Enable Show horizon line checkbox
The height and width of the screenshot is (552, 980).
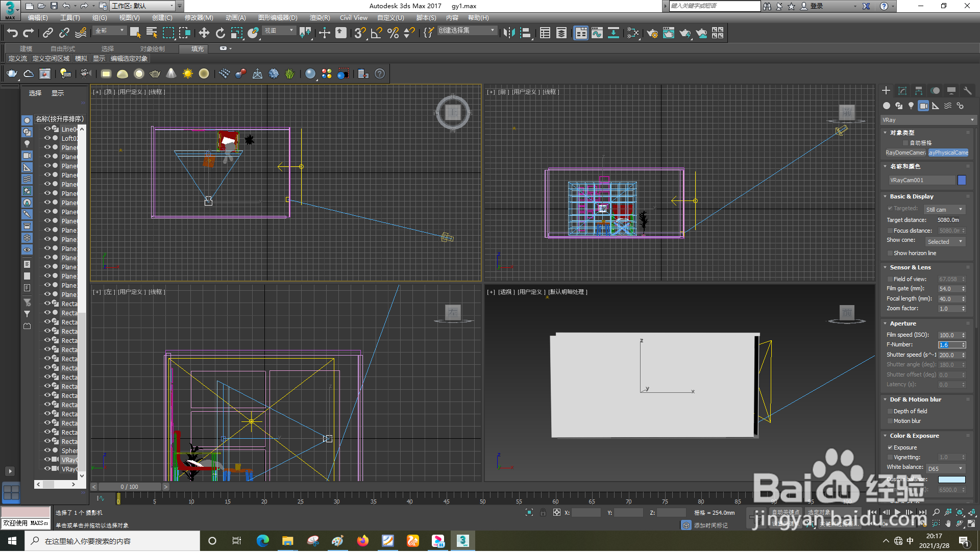coord(890,254)
